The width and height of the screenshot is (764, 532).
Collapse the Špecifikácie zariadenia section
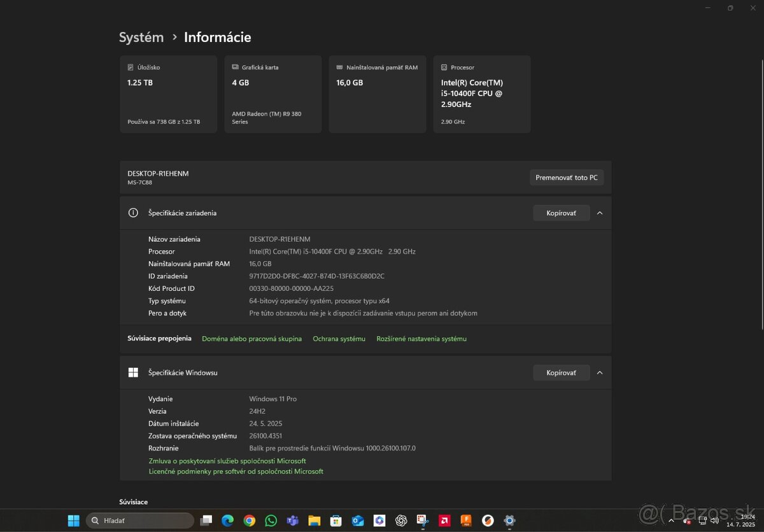point(599,213)
